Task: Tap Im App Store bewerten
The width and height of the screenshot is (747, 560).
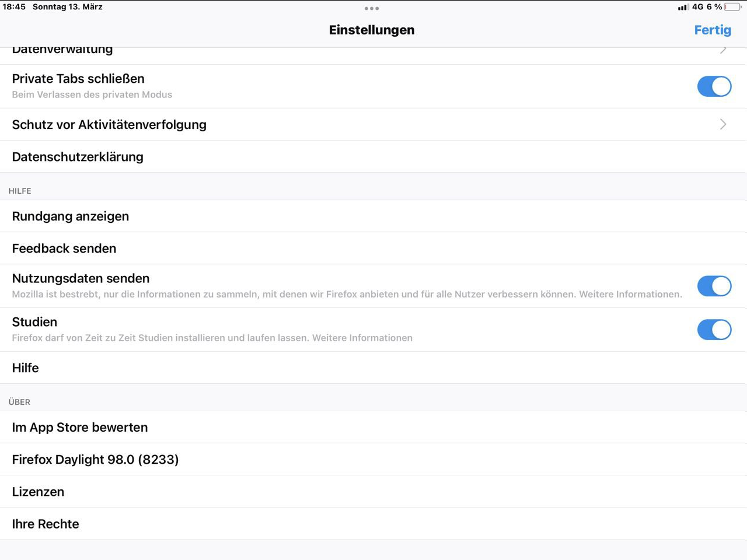Action: coord(80,427)
